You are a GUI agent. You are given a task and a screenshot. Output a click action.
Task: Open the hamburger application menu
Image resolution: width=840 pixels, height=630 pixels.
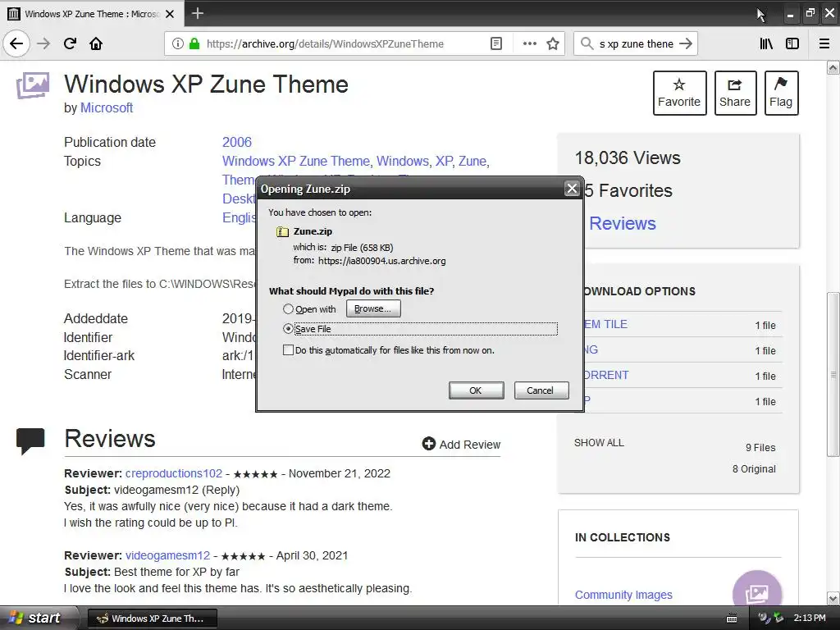tap(824, 43)
